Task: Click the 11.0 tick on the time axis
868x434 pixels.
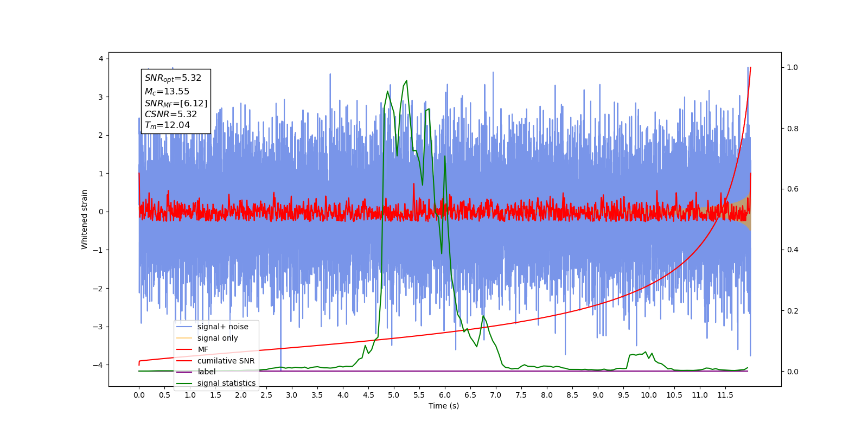Action: [700, 395]
